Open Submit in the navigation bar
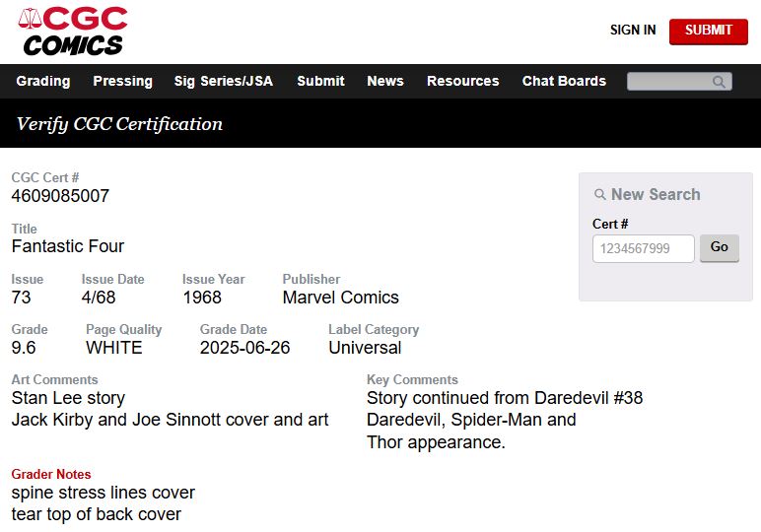The height and width of the screenshot is (532, 761). pos(320,82)
